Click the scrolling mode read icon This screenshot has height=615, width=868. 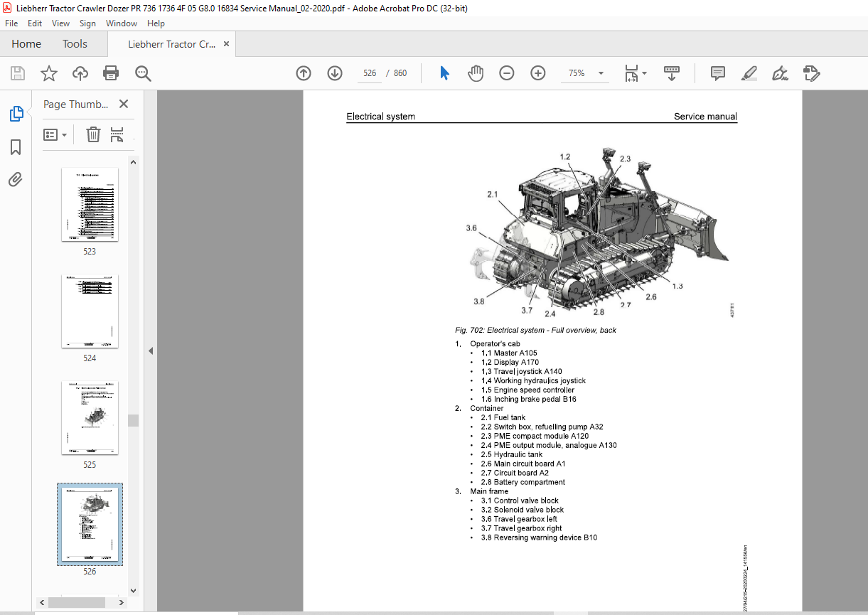[672, 73]
